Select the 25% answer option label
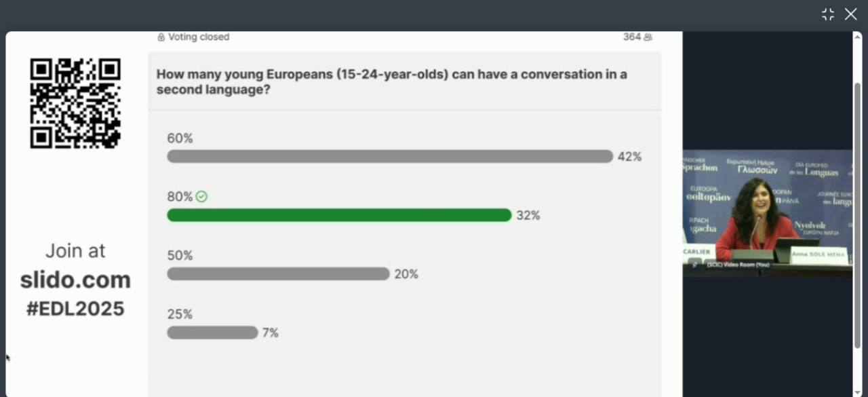The height and width of the screenshot is (397, 868). tap(180, 314)
